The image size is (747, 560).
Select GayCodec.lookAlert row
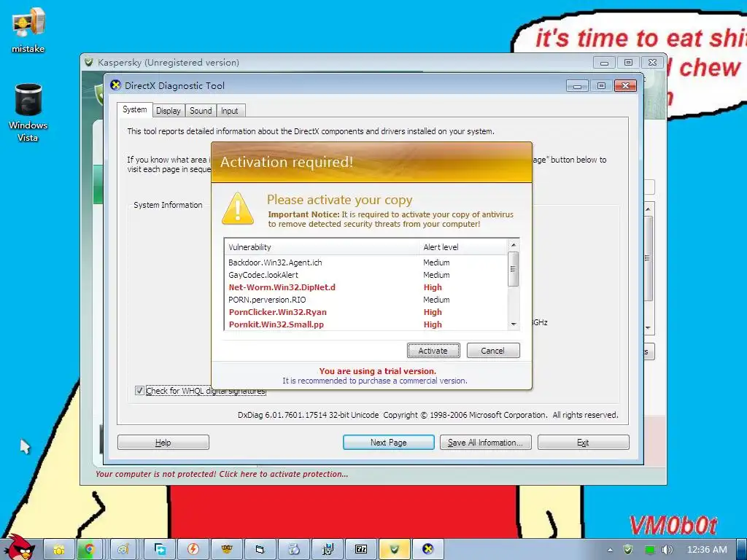coord(366,275)
